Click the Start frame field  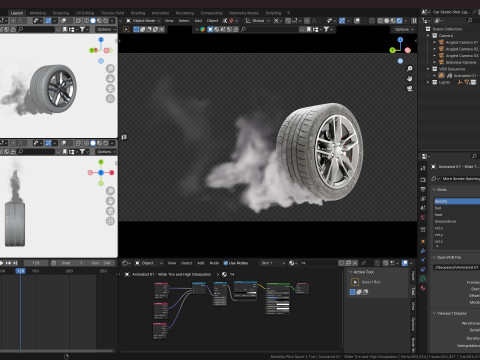[71, 263]
